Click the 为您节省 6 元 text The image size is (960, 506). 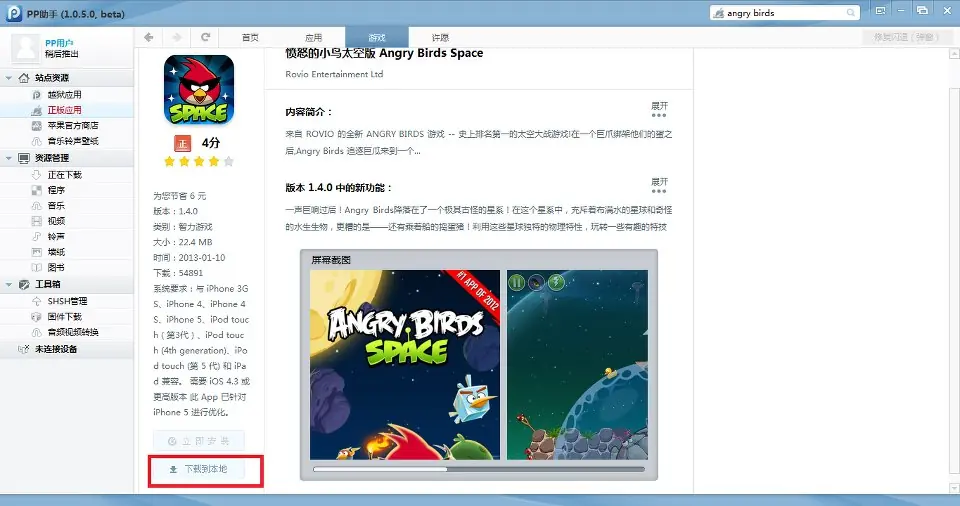(x=179, y=196)
